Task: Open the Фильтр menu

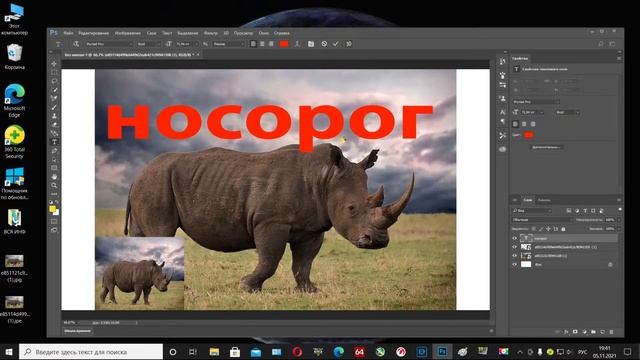Action: pos(211,33)
